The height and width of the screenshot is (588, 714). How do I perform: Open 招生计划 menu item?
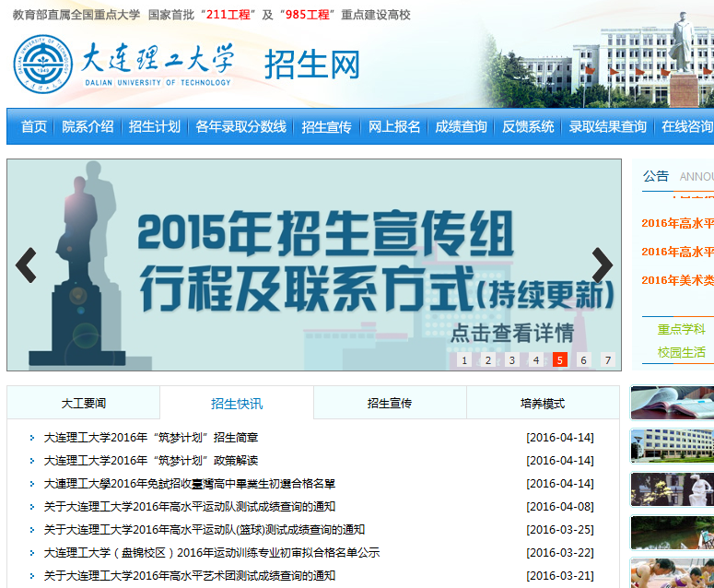[x=155, y=126]
